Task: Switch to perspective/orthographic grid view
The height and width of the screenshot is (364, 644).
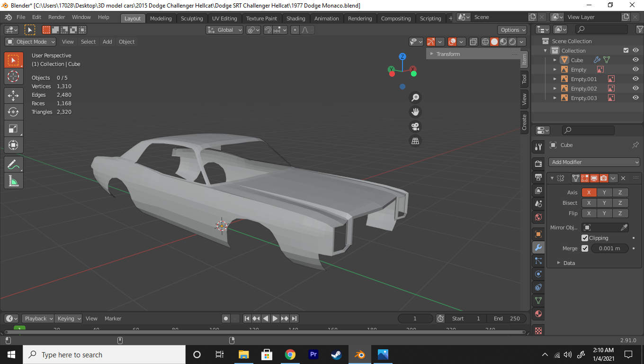Action: (x=415, y=141)
